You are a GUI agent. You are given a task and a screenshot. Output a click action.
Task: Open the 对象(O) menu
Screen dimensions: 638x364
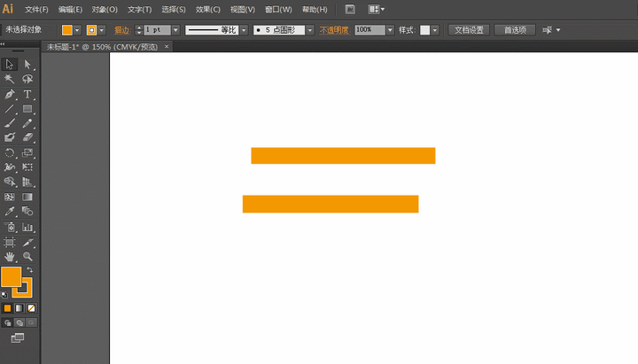tap(105, 10)
